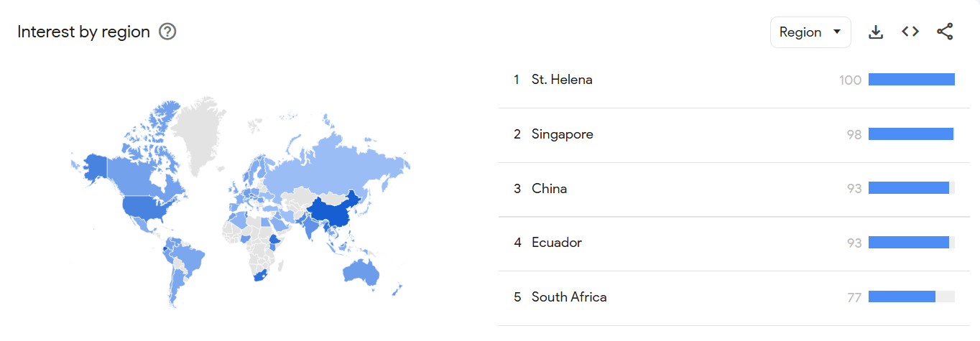Click the Region dropdown arrow
Image resolution: width=980 pixels, height=341 pixels.
[x=836, y=32]
